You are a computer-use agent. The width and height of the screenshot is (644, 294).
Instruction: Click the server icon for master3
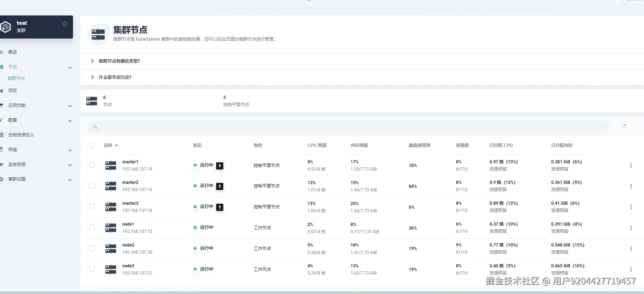(111, 207)
